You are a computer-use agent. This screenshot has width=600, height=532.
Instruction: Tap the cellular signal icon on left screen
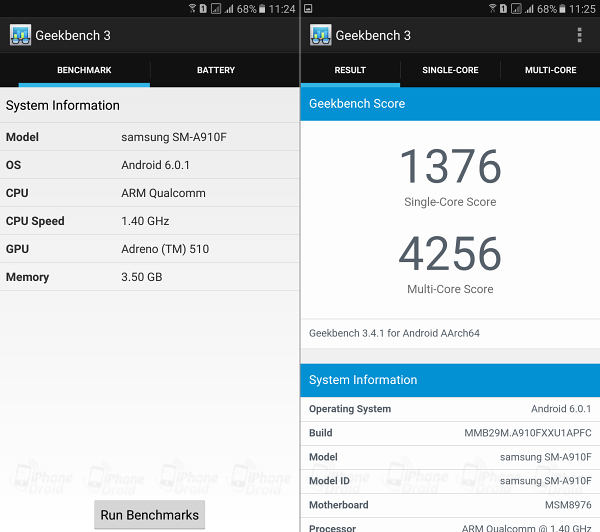tap(229, 8)
